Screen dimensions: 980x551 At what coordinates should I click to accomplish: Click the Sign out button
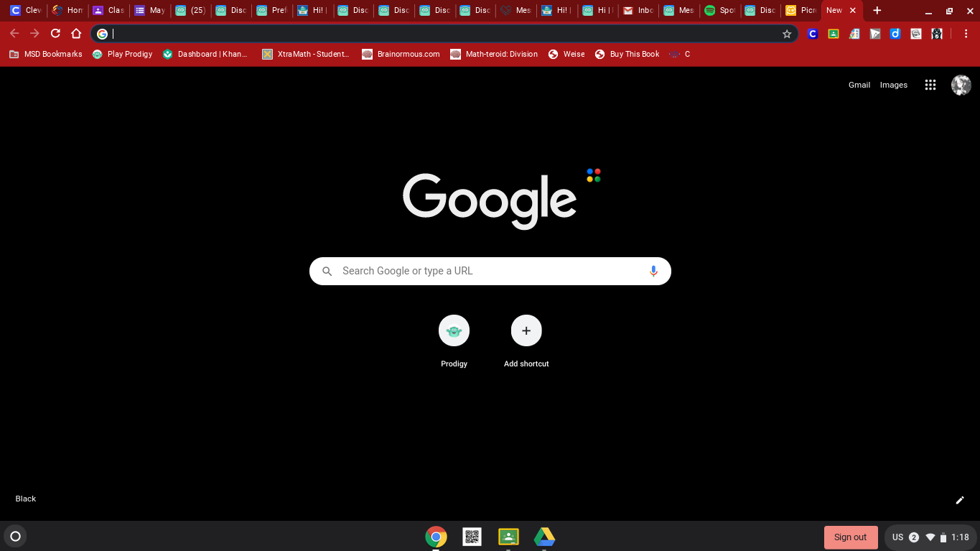point(851,537)
